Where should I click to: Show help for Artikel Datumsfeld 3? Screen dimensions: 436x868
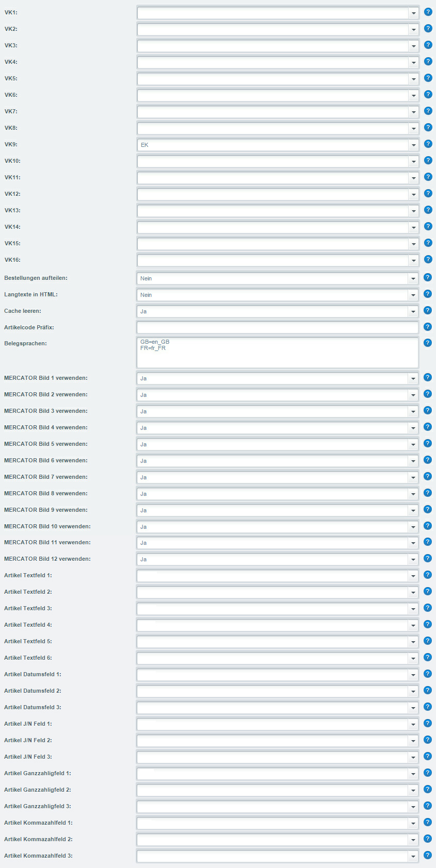coord(428,707)
